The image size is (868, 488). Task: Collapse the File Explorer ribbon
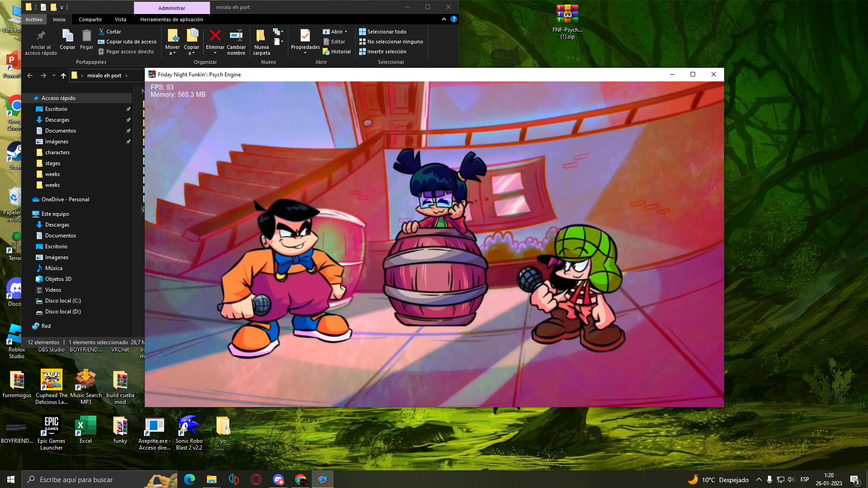444,19
